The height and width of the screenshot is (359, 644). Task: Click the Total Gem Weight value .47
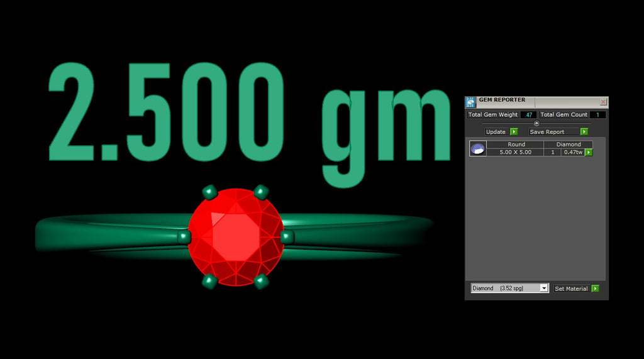pyautogui.click(x=528, y=114)
